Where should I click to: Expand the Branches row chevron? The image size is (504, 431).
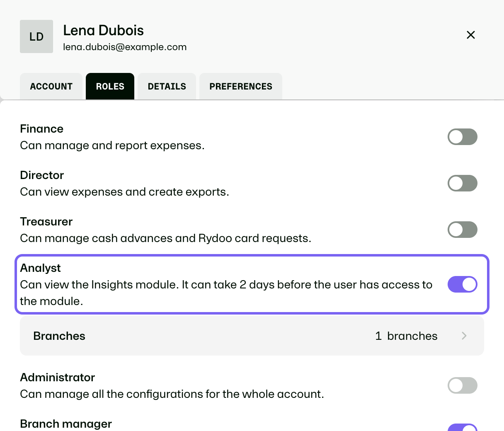[x=464, y=336]
